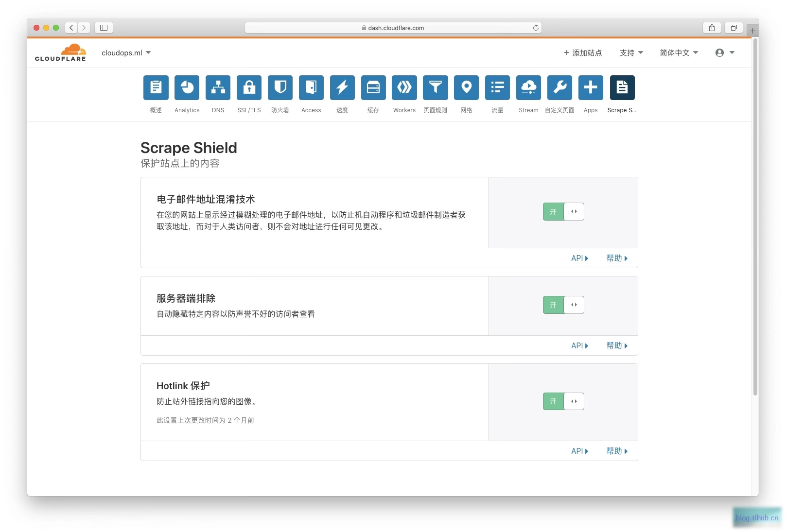Click text 自动隐藏特定内容以防声誉不好的访问者查看

pos(235,314)
